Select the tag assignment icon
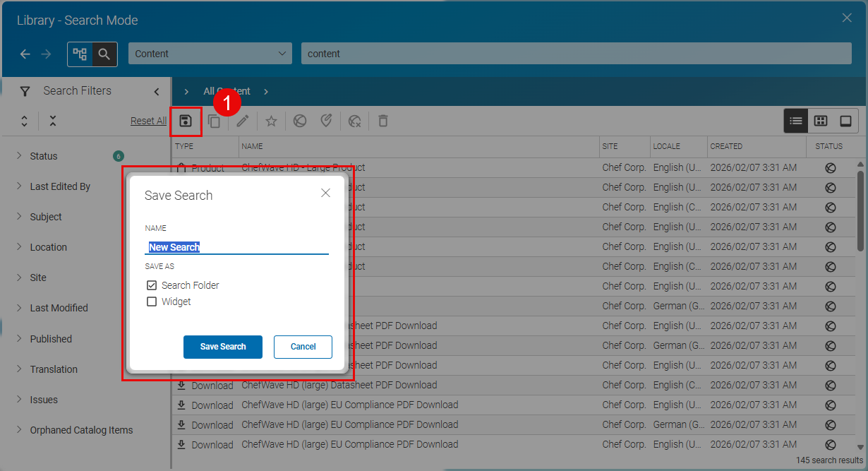The width and height of the screenshot is (868, 471). (x=326, y=121)
